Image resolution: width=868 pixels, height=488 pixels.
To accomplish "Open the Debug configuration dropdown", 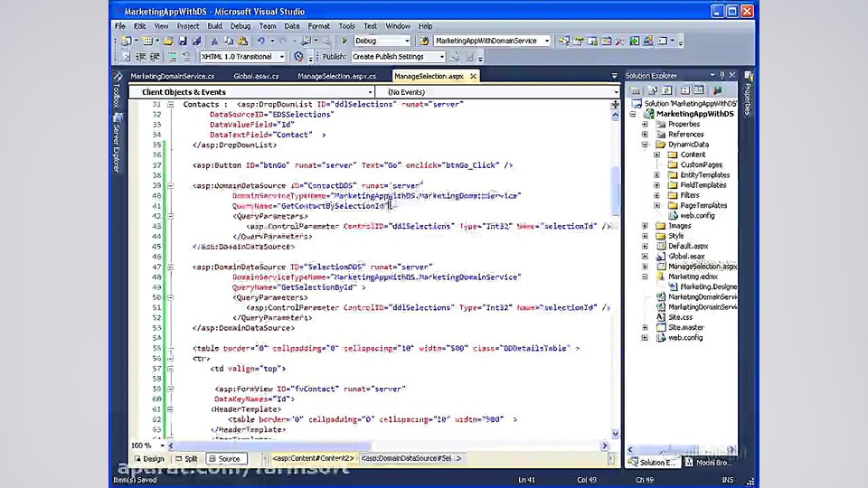I will point(406,41).
